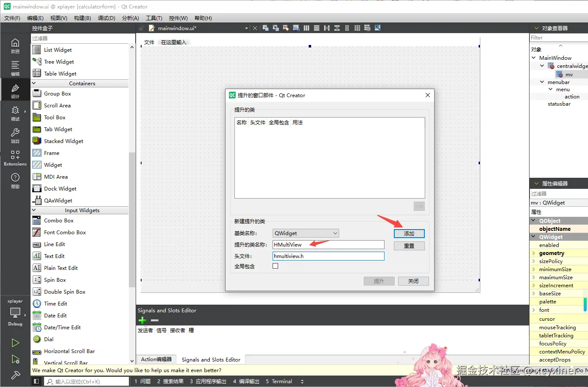This screenshot has width=588, height=387.
Task: Click the 关闭 button in dialog
Action: 413,281
